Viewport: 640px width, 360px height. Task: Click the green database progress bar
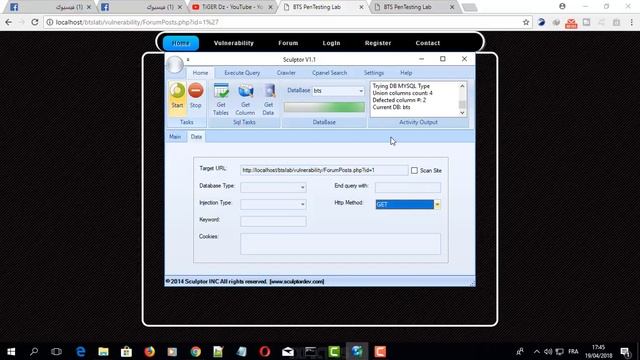click(324, 107)
